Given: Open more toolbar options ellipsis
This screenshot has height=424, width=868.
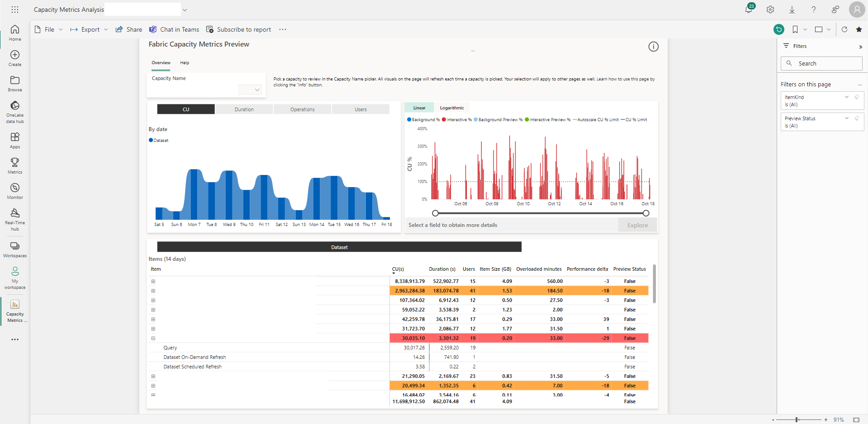Looking at the screenshot, I should tap(283, 29).
